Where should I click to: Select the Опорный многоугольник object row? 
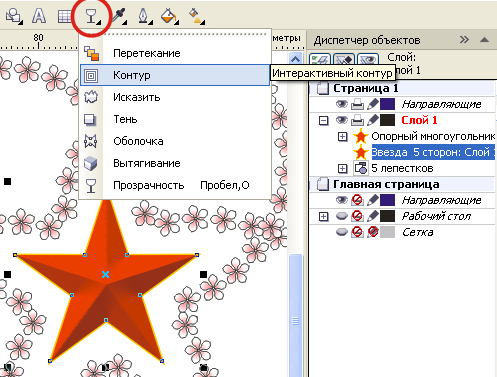click(433, 136)
